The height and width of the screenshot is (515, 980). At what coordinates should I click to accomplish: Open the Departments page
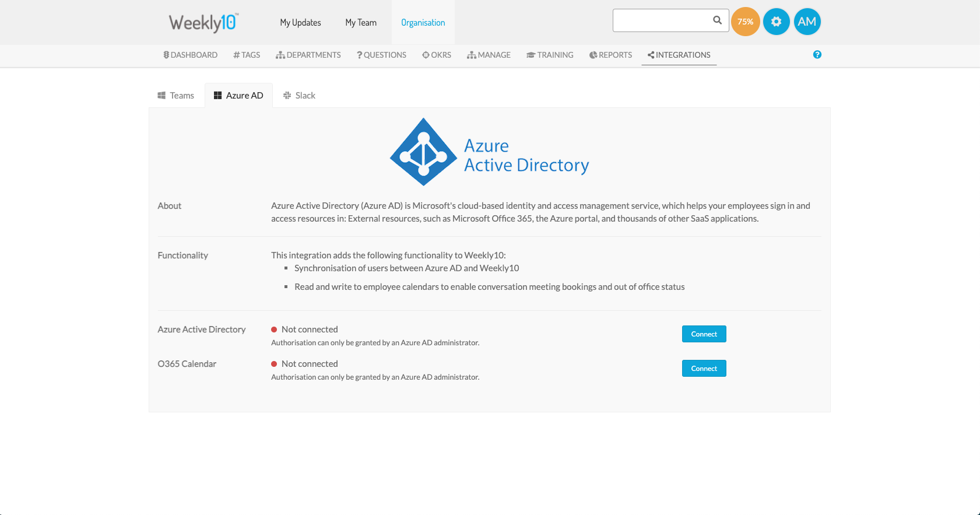click(x=308, y=55)
